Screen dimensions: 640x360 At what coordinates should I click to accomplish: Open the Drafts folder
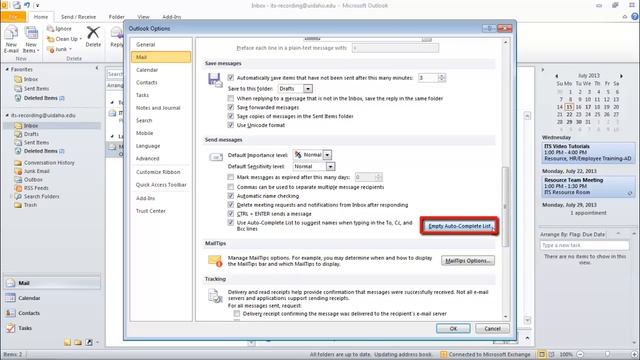[x=31, y=134]
